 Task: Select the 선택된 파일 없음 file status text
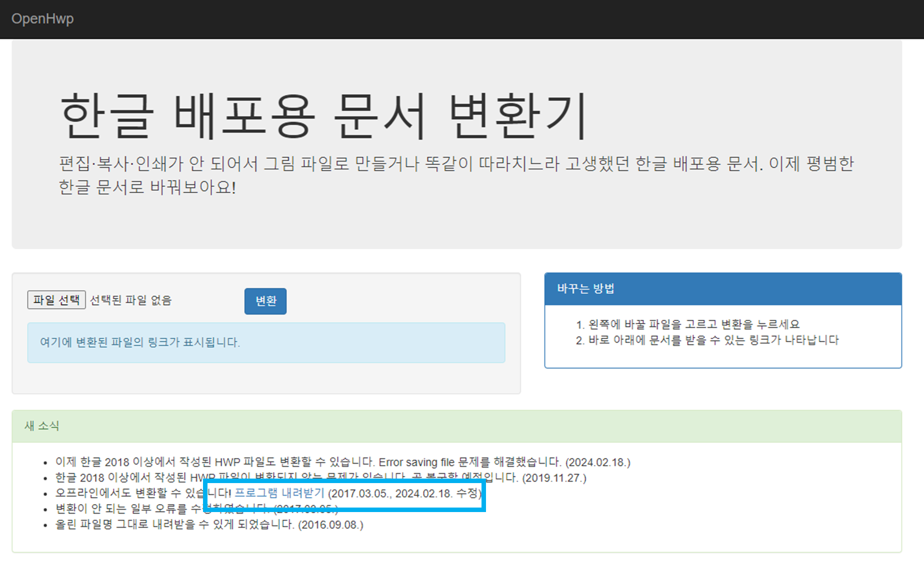click(130, 300)
